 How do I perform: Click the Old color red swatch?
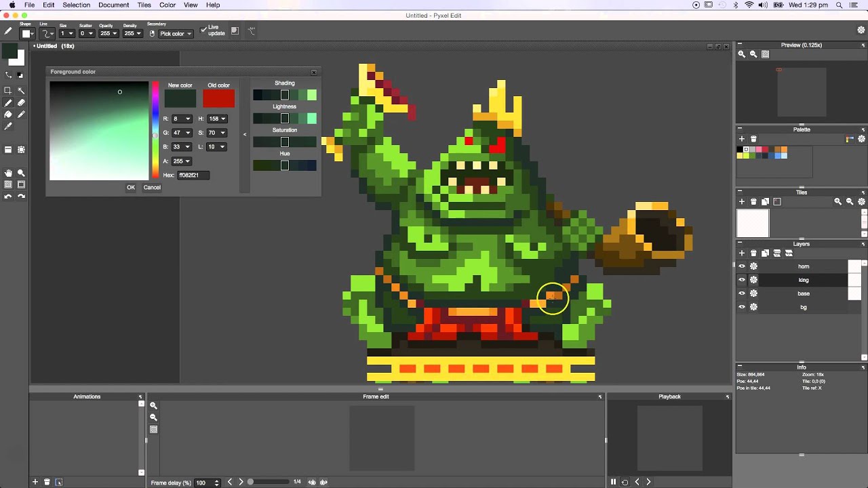point(218,98)
